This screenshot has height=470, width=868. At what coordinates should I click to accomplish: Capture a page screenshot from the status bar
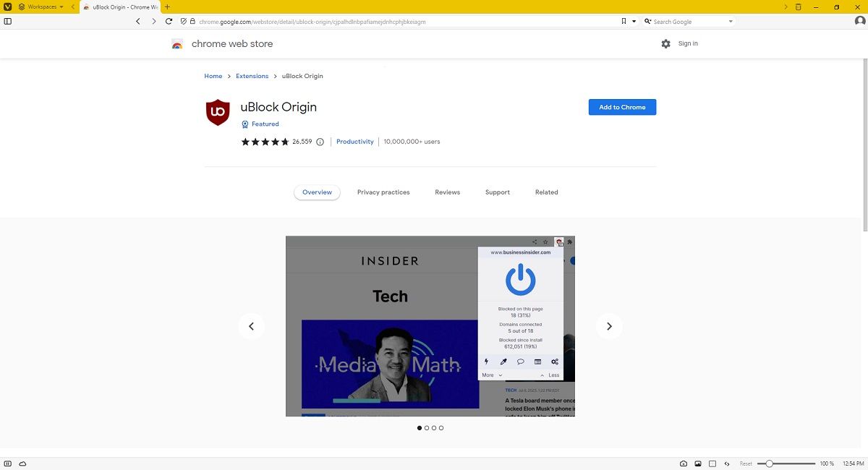pyautogui.click(x=684, y=463)
